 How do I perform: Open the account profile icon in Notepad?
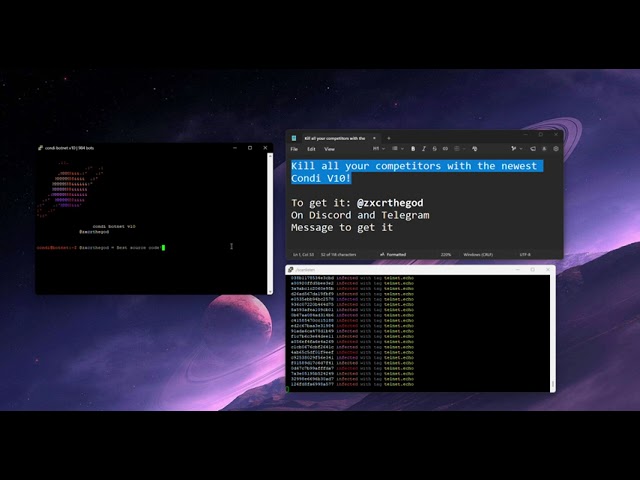pyautogui.click(x=544, y=149)
